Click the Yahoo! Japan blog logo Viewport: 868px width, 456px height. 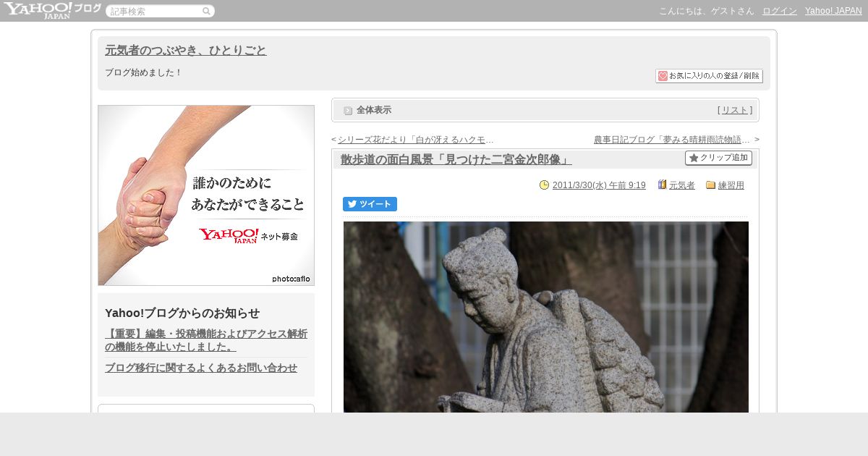pos(52,10)
